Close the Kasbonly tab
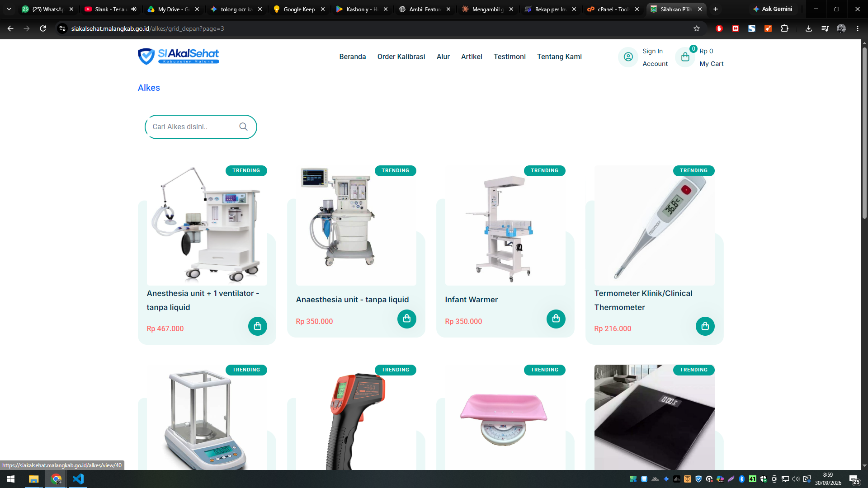The width and height of the screenshot is (868, 488). point(386,9)
